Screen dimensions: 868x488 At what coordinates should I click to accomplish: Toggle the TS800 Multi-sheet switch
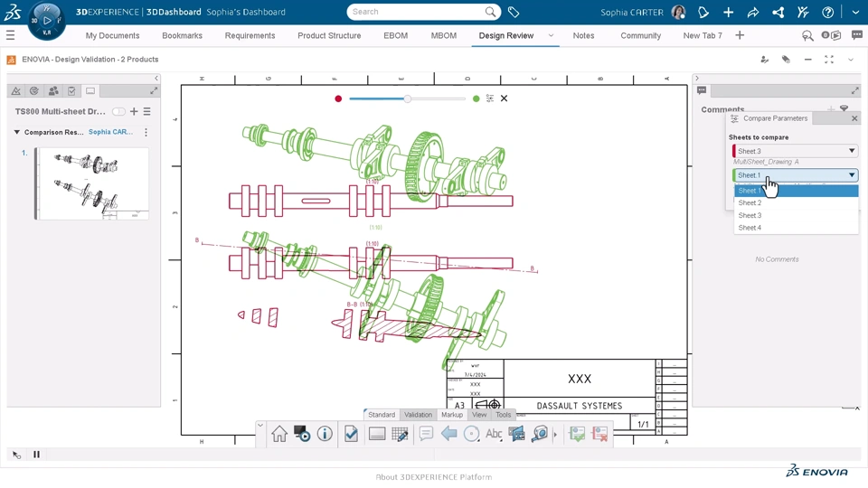(118, 111)
